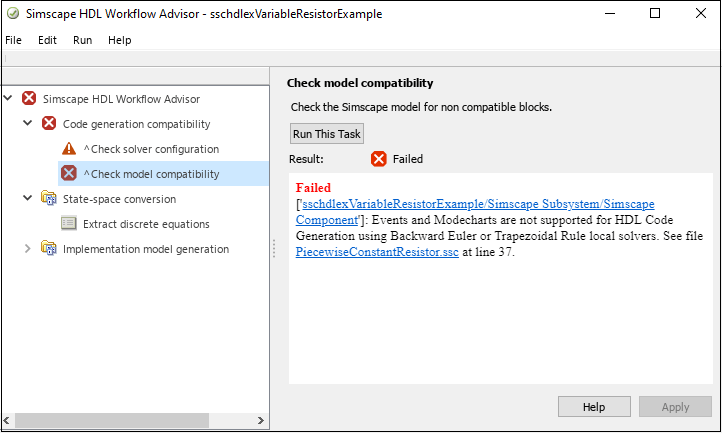Collapse the Simscape HDL Workflow Advisor root node
Screen dimensions: 722x433
[x=9, y=99]
